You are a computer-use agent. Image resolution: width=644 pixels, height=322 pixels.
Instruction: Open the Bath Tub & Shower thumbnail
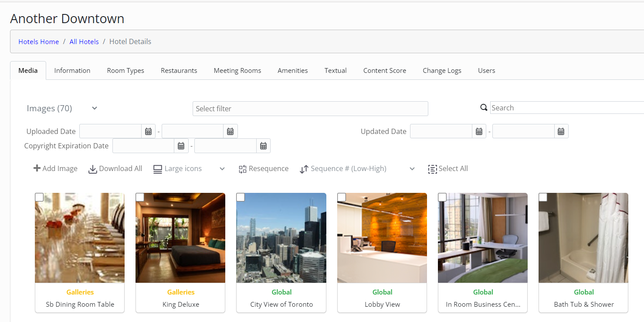583,238
